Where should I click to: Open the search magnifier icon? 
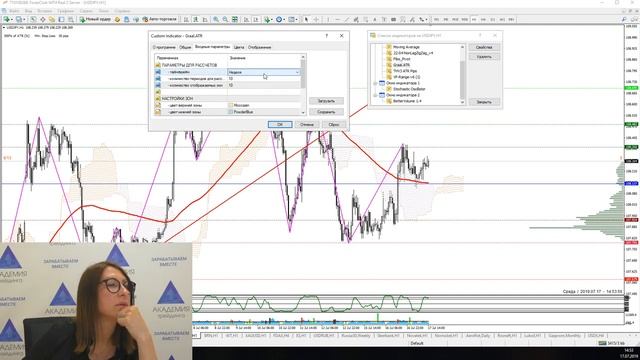pyautogui.click(x=624, y=19)
